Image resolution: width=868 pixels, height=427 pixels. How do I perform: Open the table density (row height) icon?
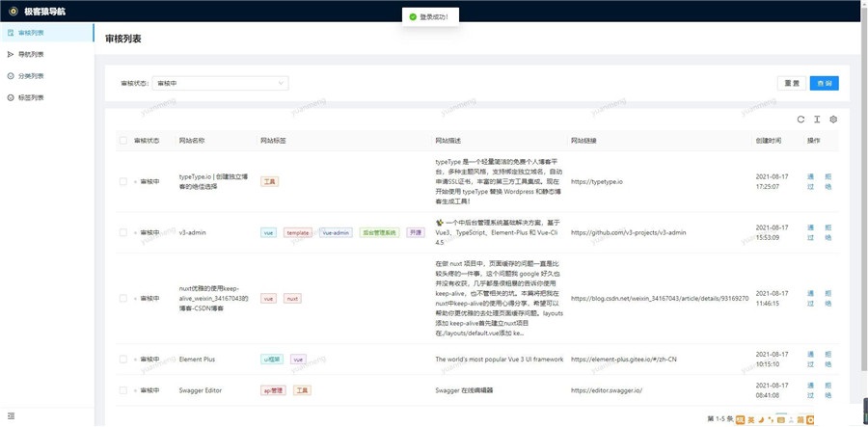[x=816, y=120]
